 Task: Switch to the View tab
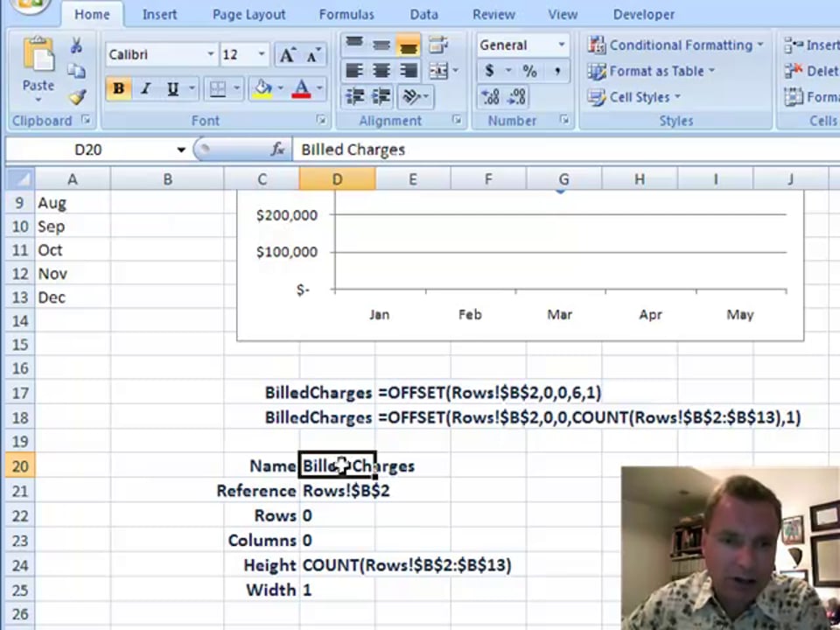[563, 15]
